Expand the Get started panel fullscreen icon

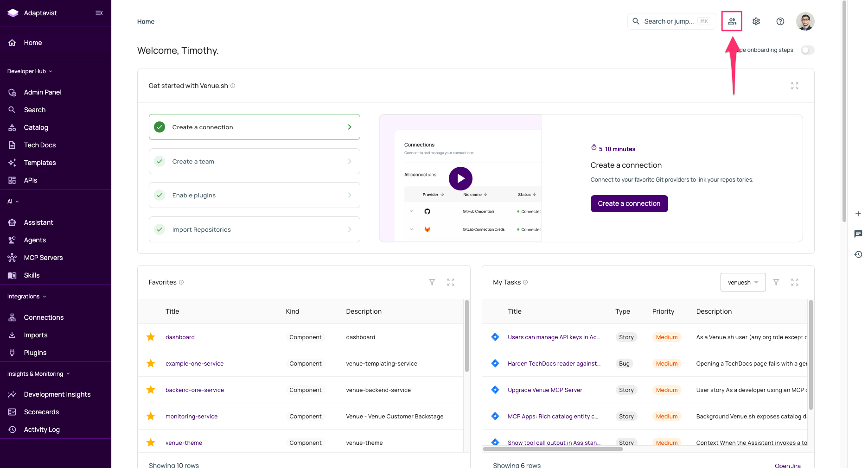tap(795, 86)
